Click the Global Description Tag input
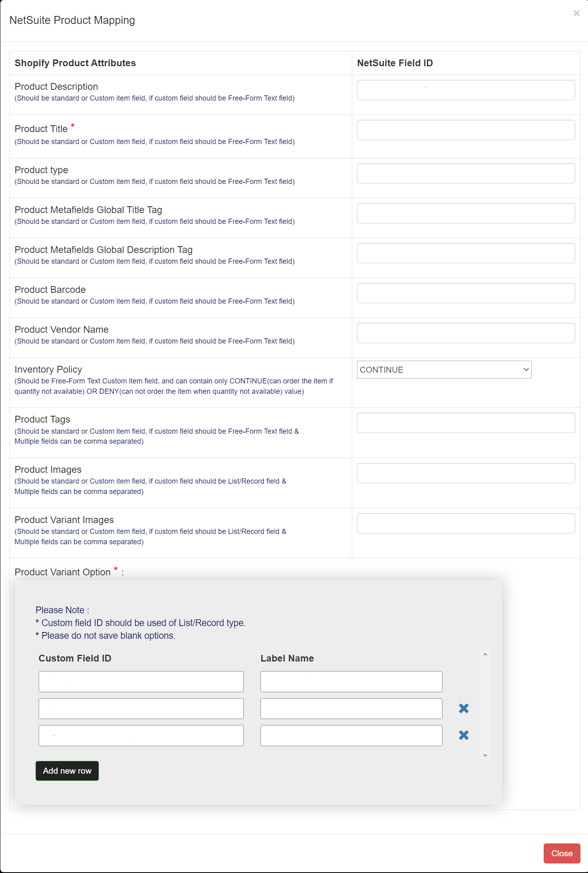The image size is (588, 873). 466,253
